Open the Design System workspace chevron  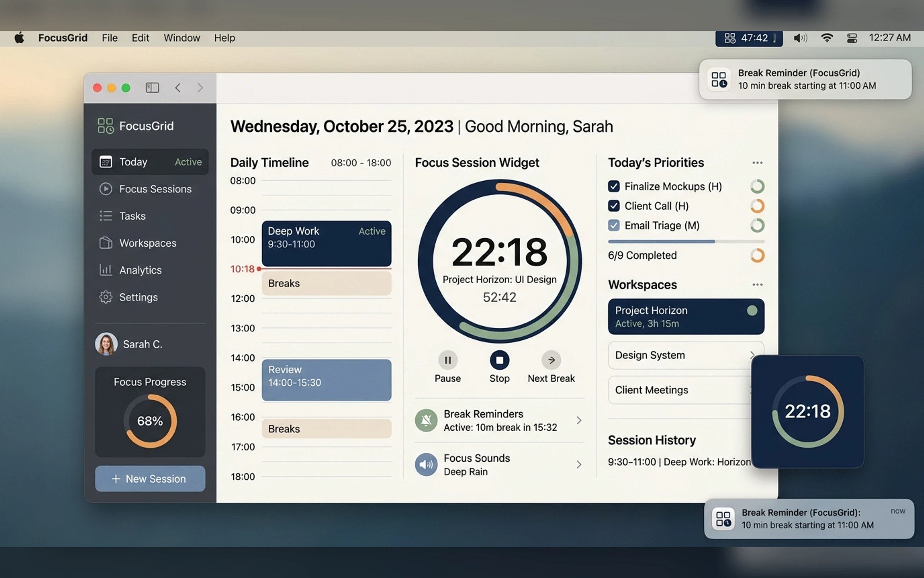752,355
